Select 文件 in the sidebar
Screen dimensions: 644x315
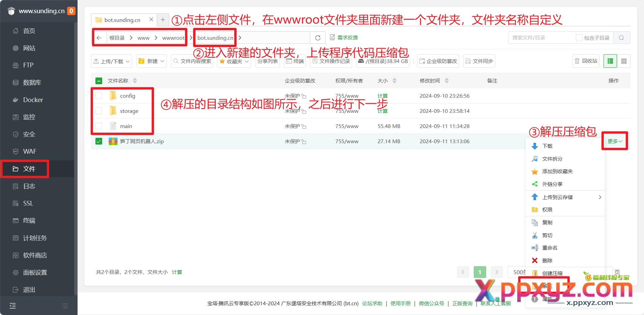[29, 169]
